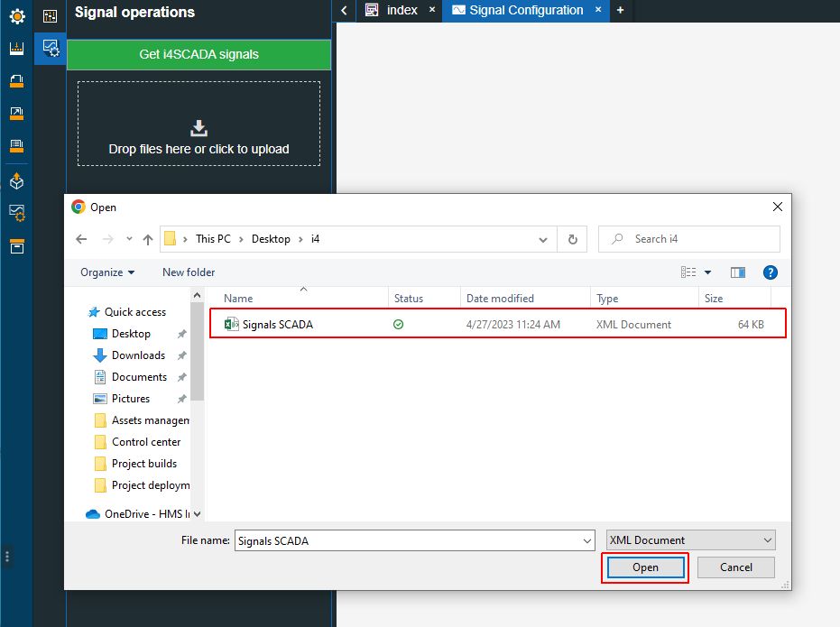Click the blank page sidebar icon

pos(16,81)
